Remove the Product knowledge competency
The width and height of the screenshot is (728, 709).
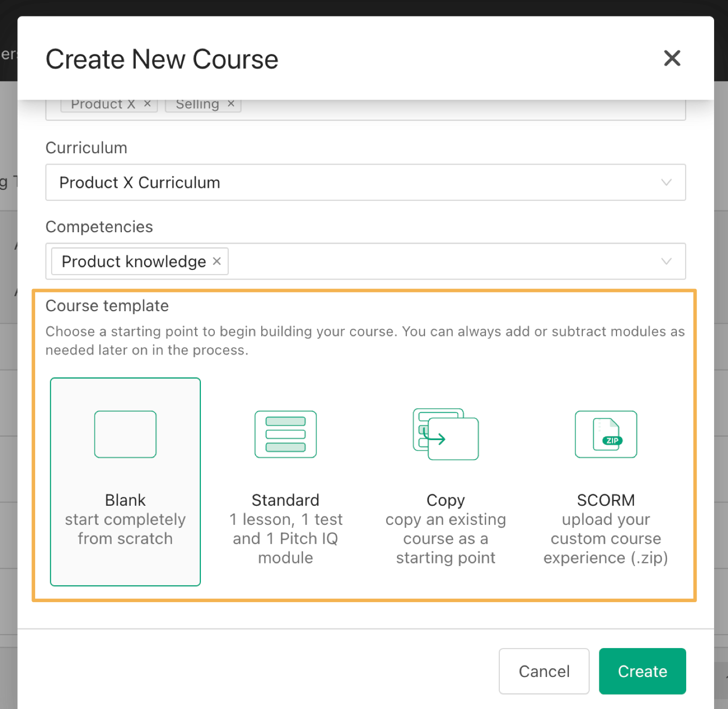(x=217, y=261)
